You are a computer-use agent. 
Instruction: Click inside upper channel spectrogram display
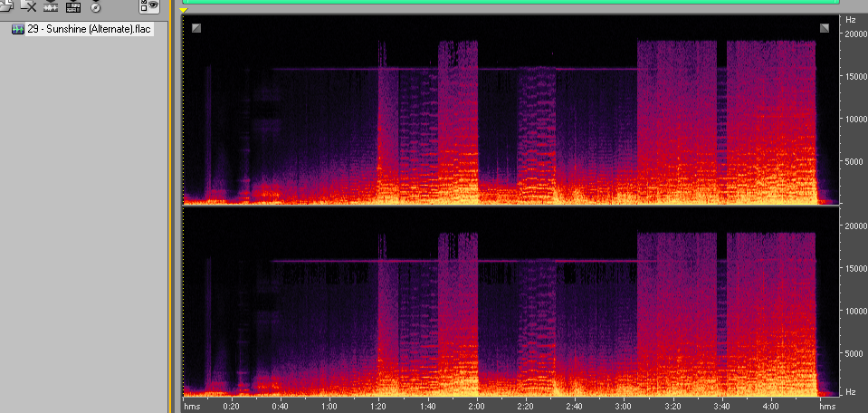pyautogui.click(x=510, y=110)
